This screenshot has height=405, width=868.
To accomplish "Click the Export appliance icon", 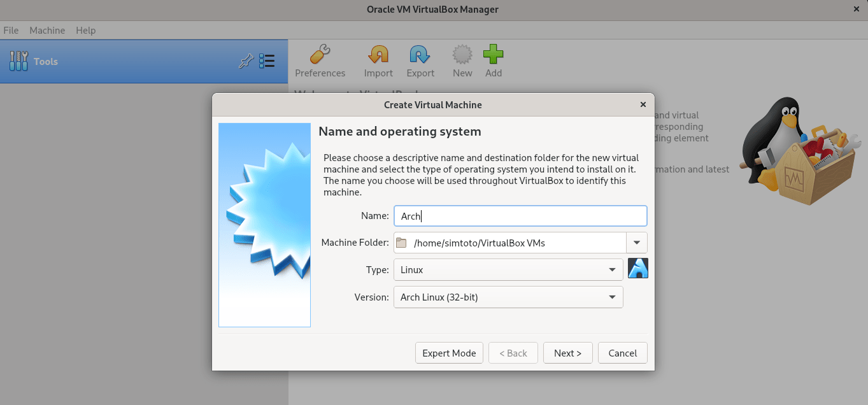I will (420, 55).
